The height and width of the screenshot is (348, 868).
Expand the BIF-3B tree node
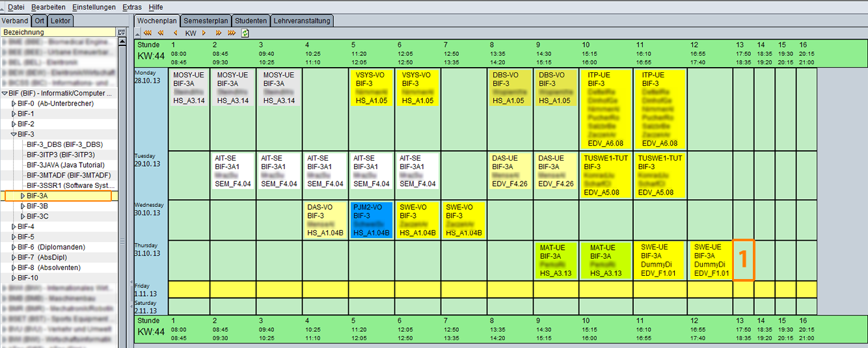[x=23, y=206]
